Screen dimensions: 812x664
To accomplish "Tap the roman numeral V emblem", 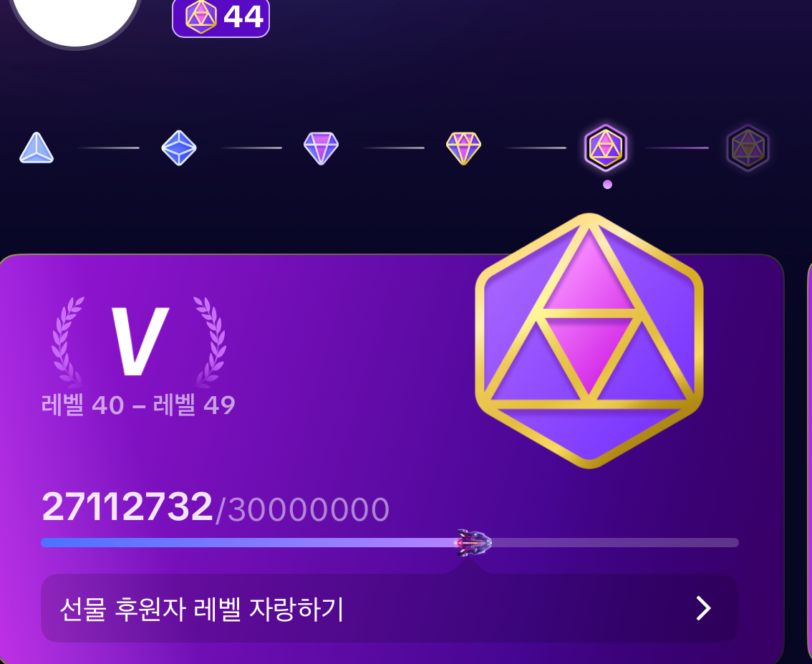I will [140, 342].
